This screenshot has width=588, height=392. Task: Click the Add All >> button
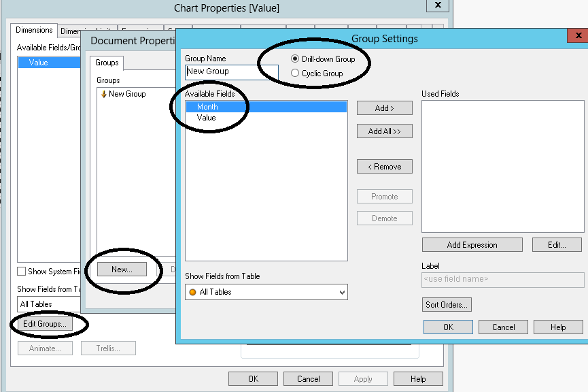click(384, 131)
